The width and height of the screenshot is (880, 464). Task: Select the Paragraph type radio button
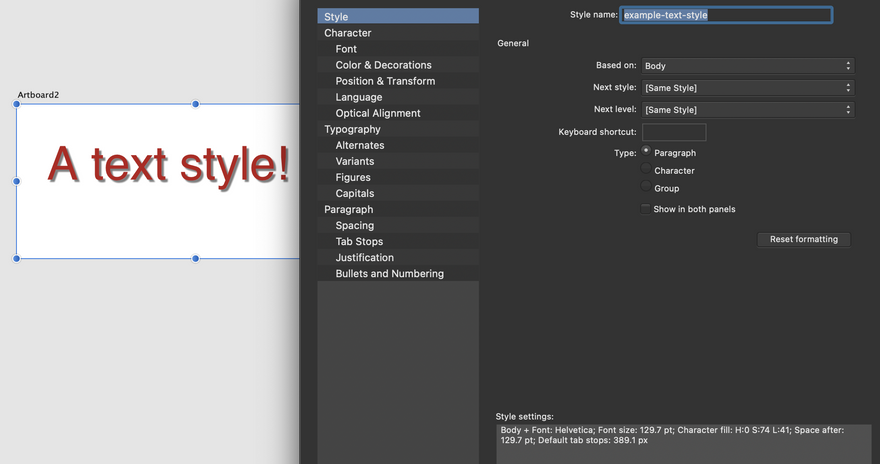(646, 152)
